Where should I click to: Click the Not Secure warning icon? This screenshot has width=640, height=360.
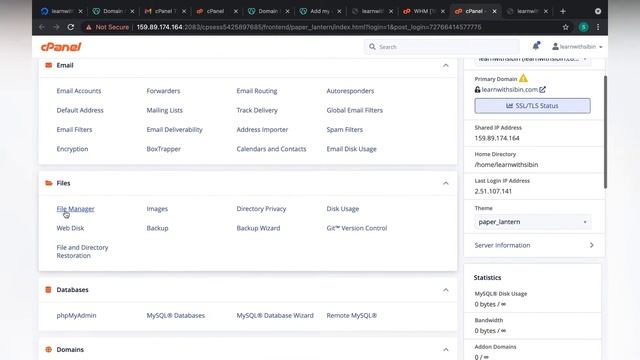pyautogui.click(x=88, y=27)
